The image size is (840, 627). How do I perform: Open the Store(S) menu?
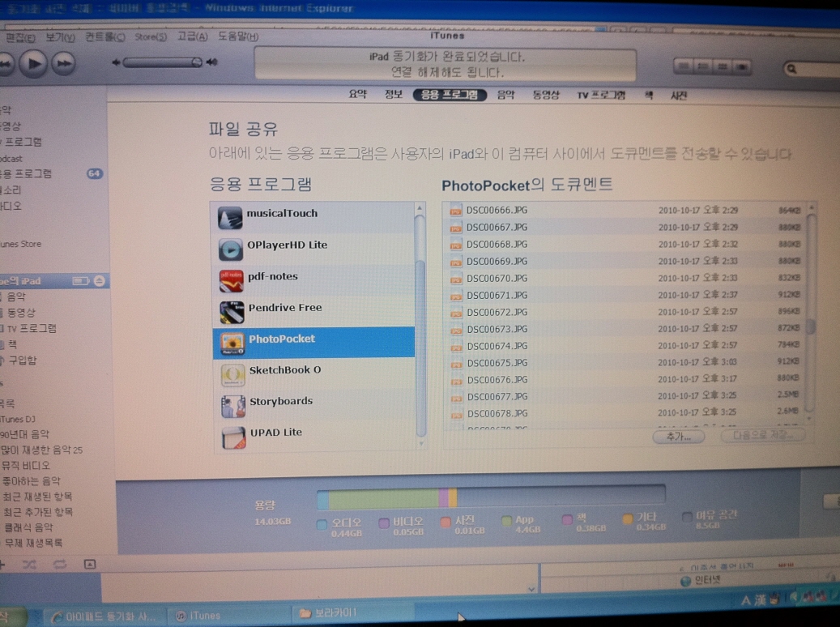(x=151, y=37)
